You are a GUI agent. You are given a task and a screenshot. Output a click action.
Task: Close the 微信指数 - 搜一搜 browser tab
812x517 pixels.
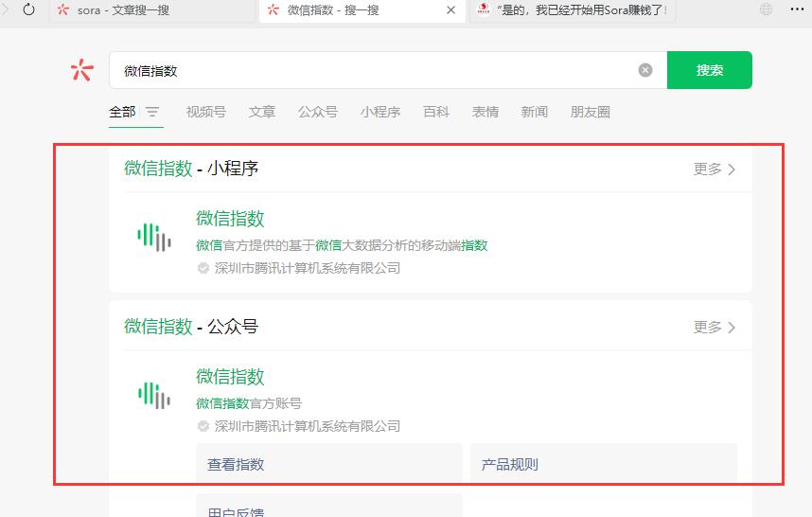(450, 10)
